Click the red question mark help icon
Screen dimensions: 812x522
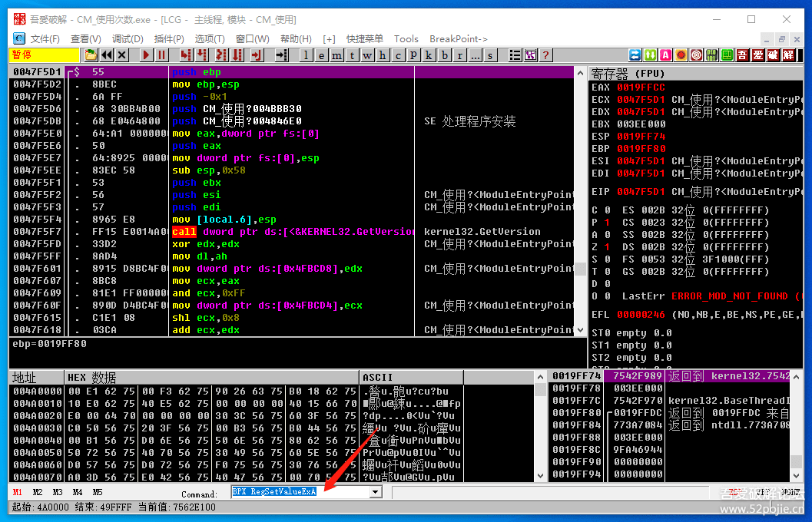coord(545,55)
